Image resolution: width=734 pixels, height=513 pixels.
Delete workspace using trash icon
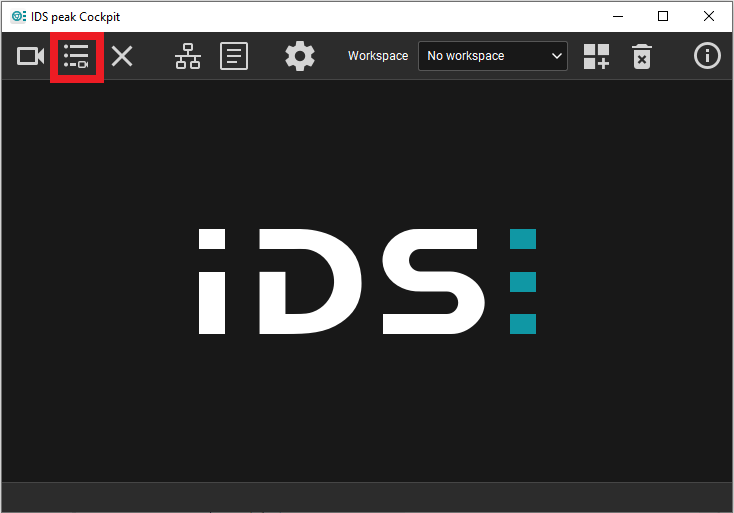642,57
